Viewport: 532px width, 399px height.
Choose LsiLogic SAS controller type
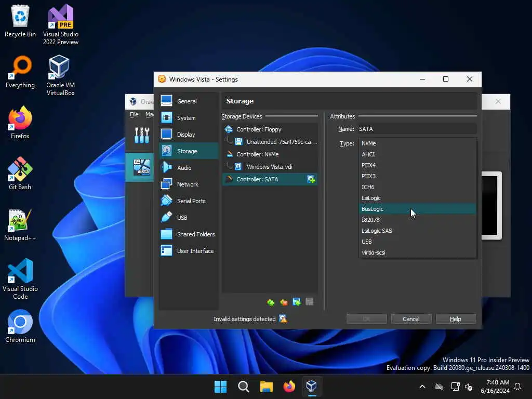[x=417, y=231]
